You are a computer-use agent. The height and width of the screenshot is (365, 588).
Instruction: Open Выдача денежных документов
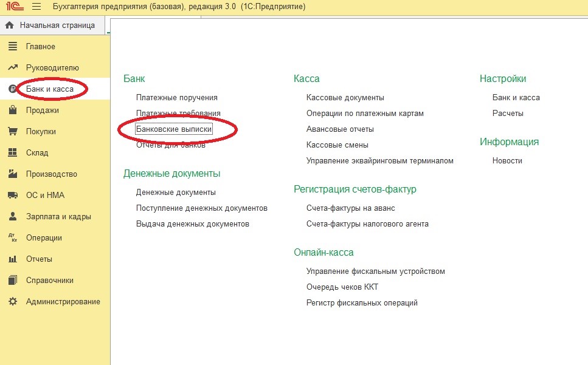pos(192,224)
